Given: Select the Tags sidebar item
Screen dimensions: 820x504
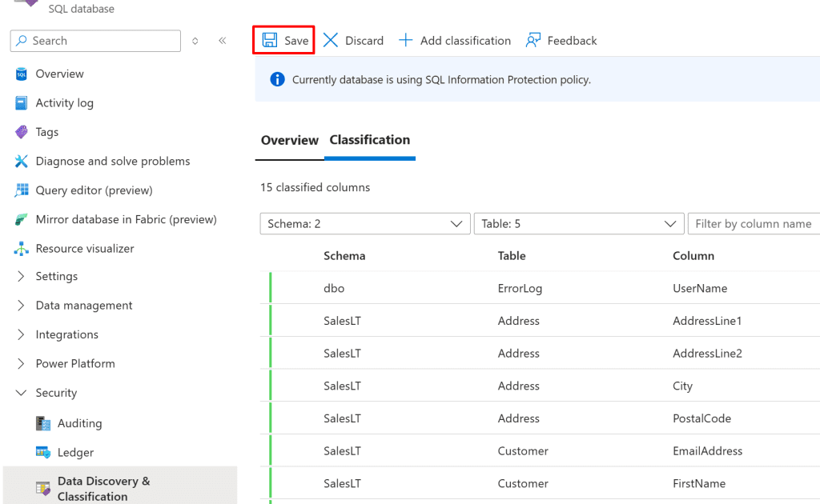Looking at the screenshot, I should pyautogui.click(x=46, y=132).
